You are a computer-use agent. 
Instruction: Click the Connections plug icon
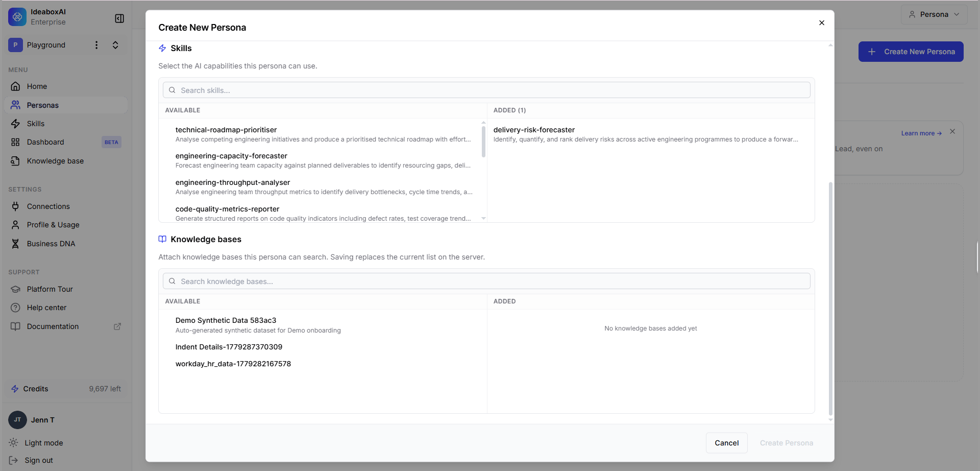15,206
